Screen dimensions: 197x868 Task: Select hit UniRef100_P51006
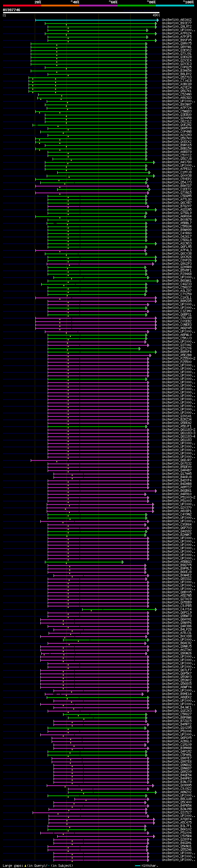click(177, 731)
